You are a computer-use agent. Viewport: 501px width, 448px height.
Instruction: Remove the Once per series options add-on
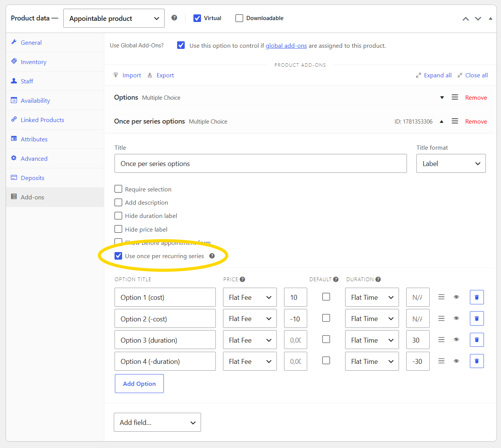[476, 121]
